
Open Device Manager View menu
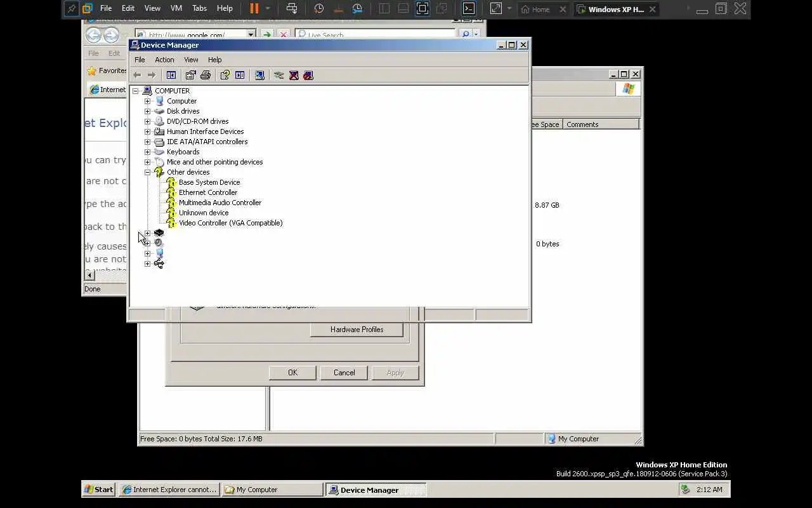pyautogui.click(x=191, y=60)
